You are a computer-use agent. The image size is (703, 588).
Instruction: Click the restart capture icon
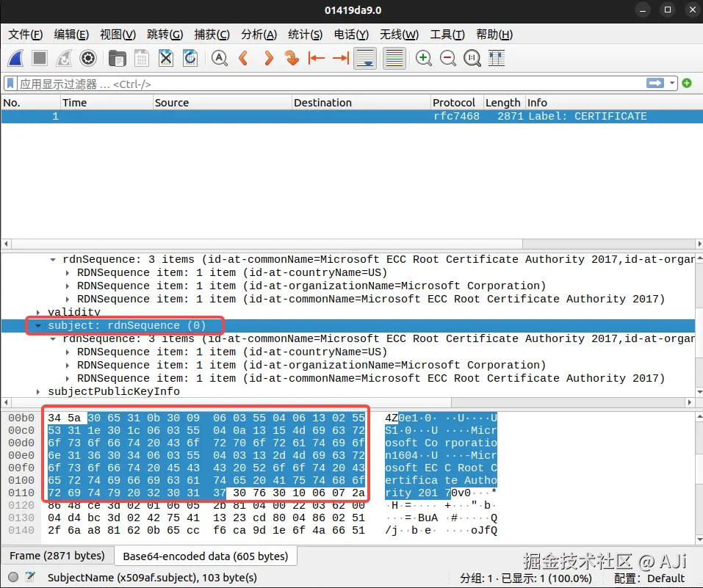click(64, 58)
